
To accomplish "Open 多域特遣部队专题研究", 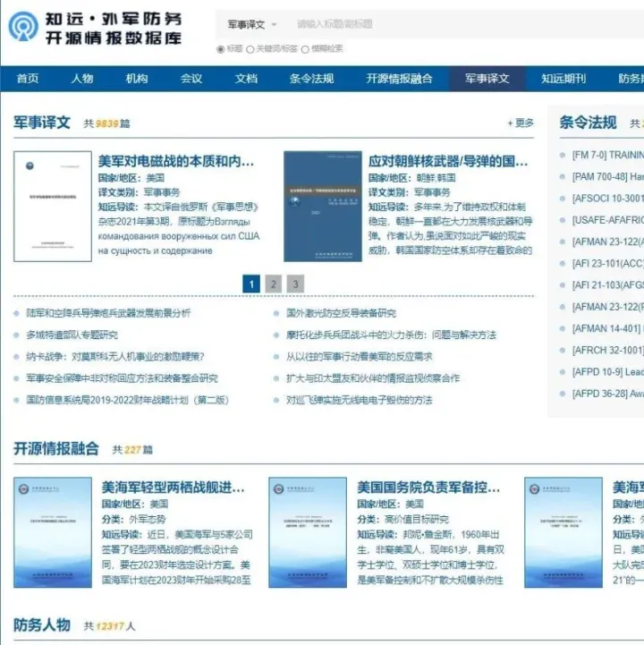I will [x=72, y=335].
